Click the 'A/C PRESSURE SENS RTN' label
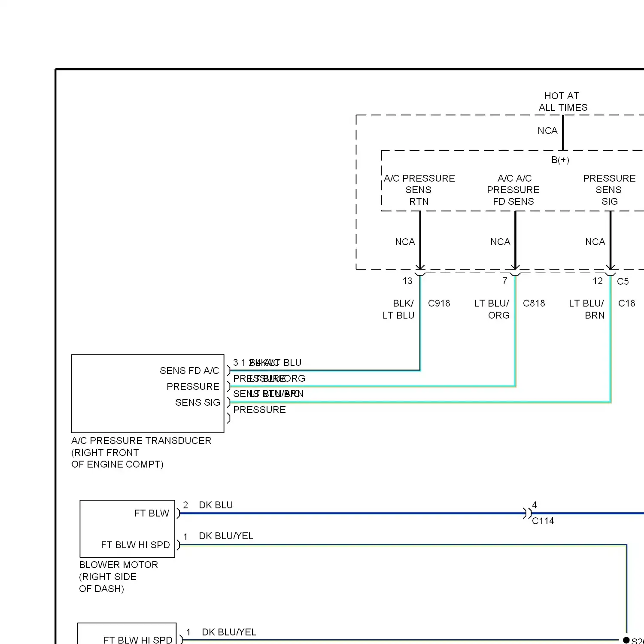This screenshot has width=644, height=644. pos(419,190)
